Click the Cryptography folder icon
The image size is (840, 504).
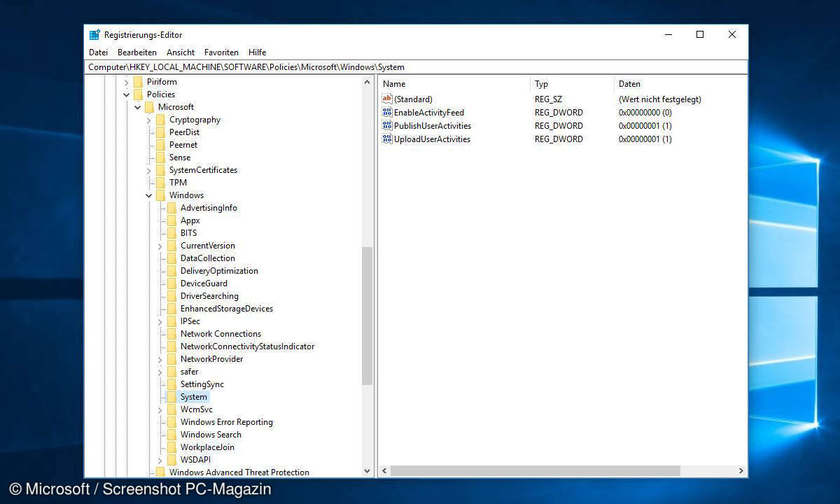tap(160, 120)
